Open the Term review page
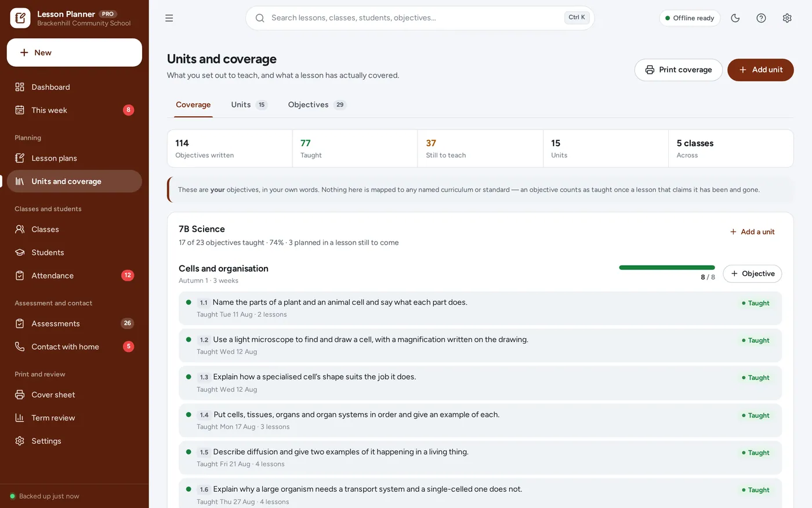This screenshot has width=812, height=508. pyautogui.click(x=74, y=418)
